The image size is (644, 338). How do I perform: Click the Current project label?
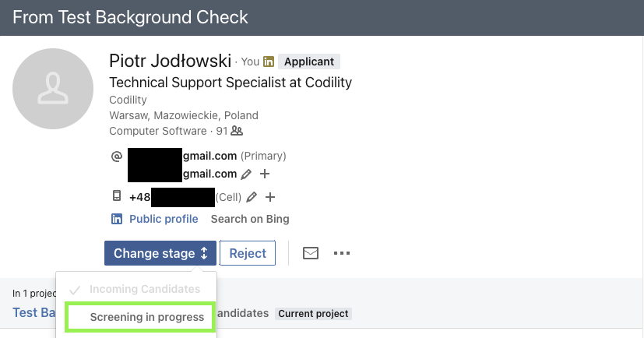(313, 314)
